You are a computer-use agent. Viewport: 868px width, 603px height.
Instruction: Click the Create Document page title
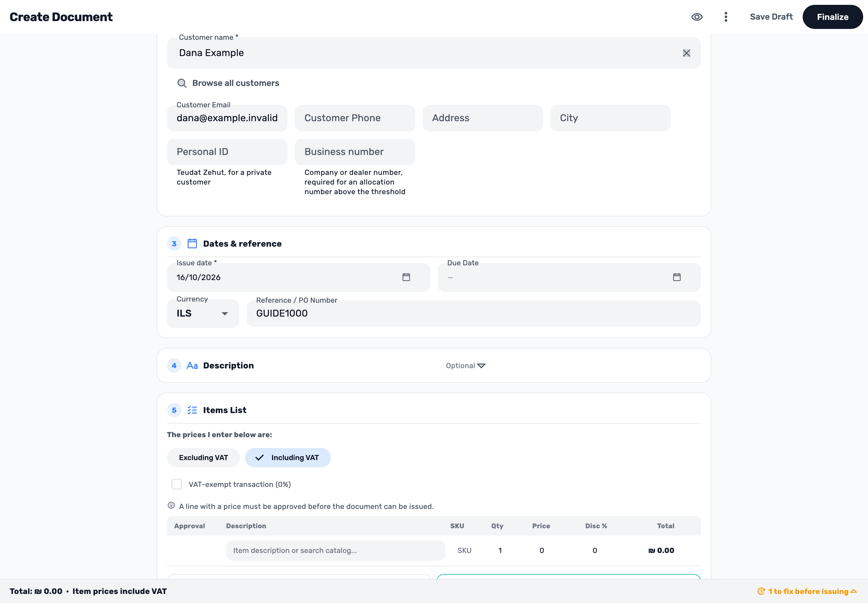pos(61,17)
